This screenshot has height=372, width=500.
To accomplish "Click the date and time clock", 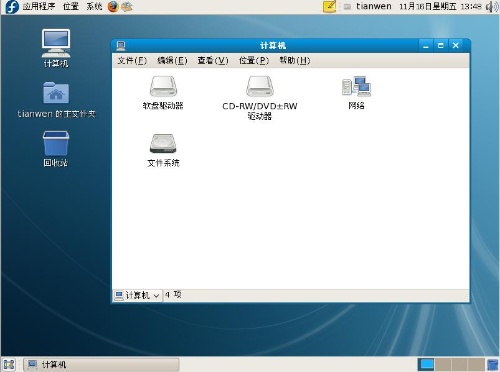I will 440,6.
